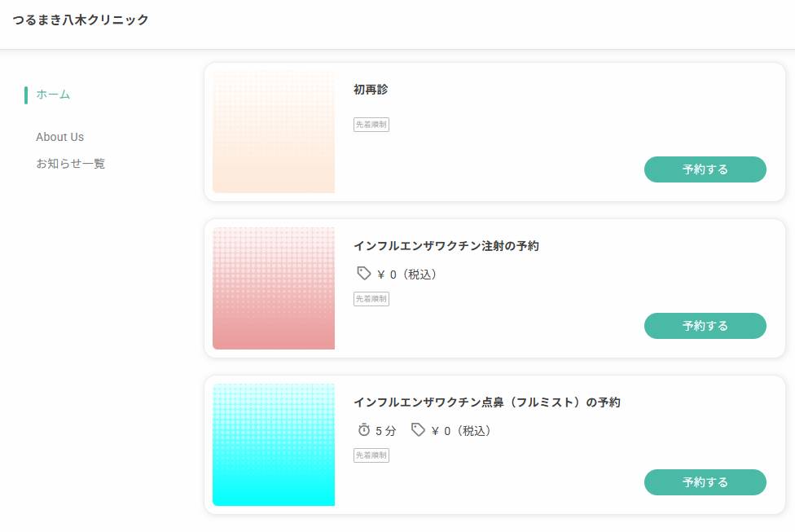Viewport: 795px width, 532px height.
Task: Reserve the 初再診 appointment with 予約する
Action: click(x=705, y=169)
